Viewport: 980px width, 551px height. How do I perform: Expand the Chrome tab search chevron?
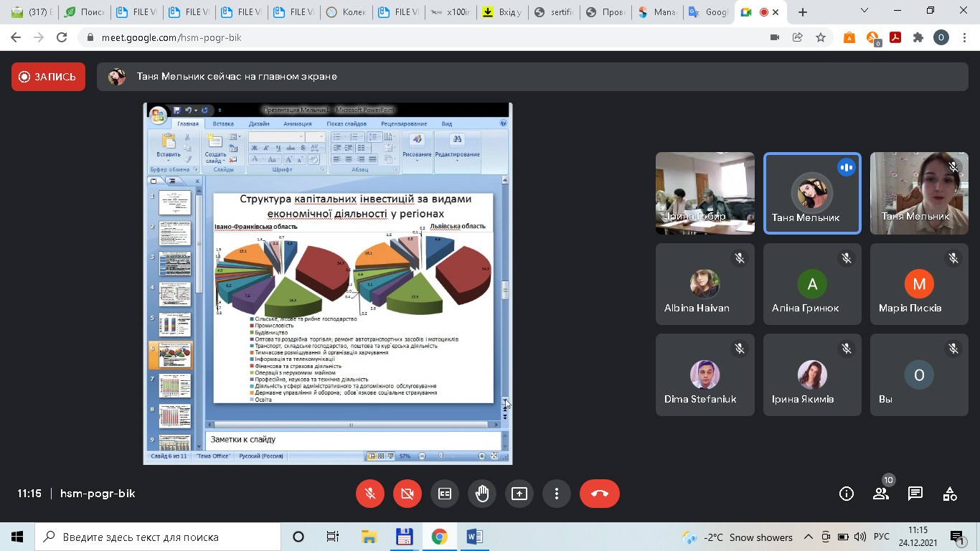(x=864, y=11)
